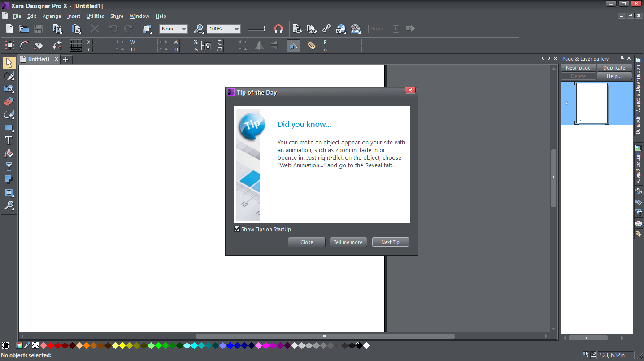644x361 pixels.
Task: Open the Utilities menu
Action: click(95, 16)
